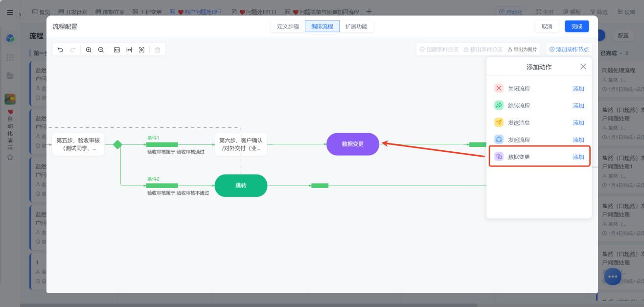Open 客户问题处理 tab more options dots
The image size is (644, 307).
pyautogui.click(x=220, y=12)
